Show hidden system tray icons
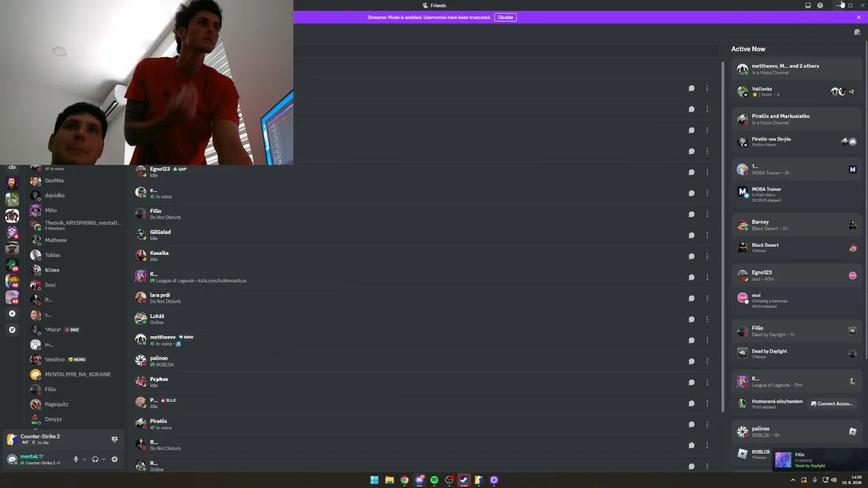The width and height of the screenshot is (868, 488). [793, 480]
